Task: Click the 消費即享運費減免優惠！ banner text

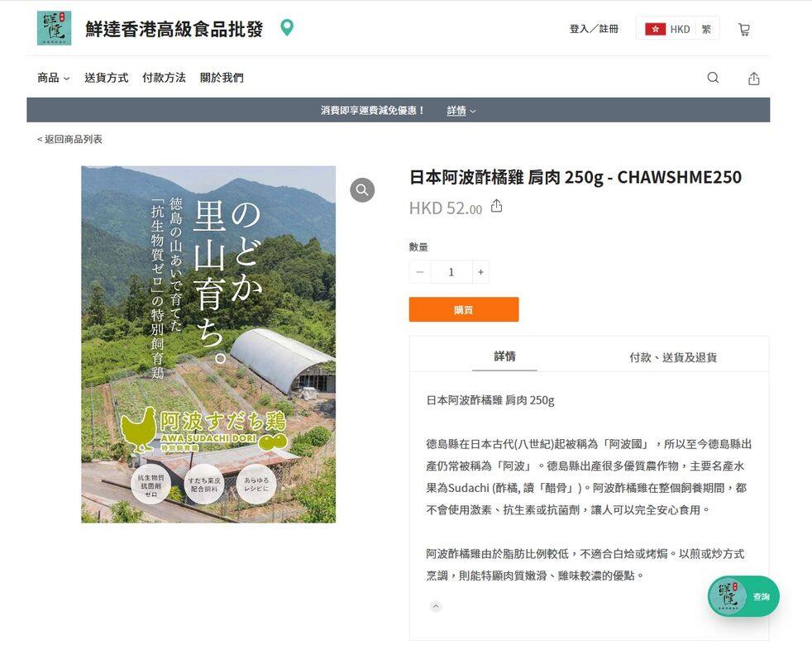Action: point(373,110)
